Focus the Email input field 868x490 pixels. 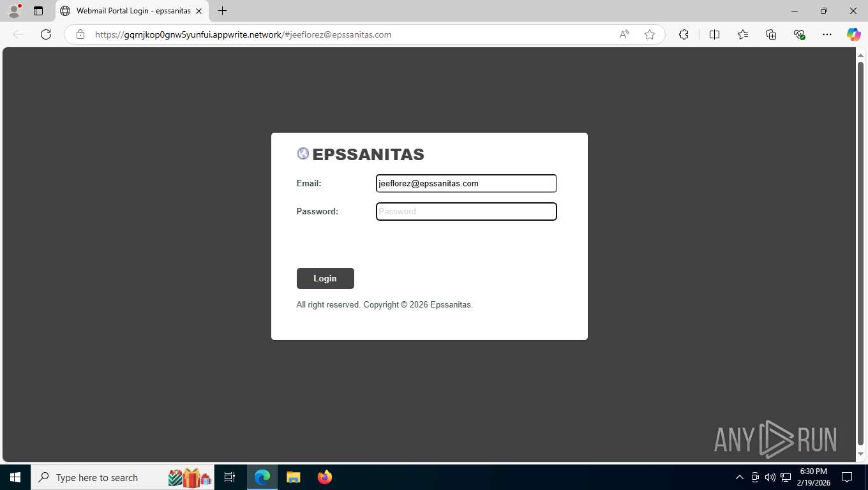467,183
